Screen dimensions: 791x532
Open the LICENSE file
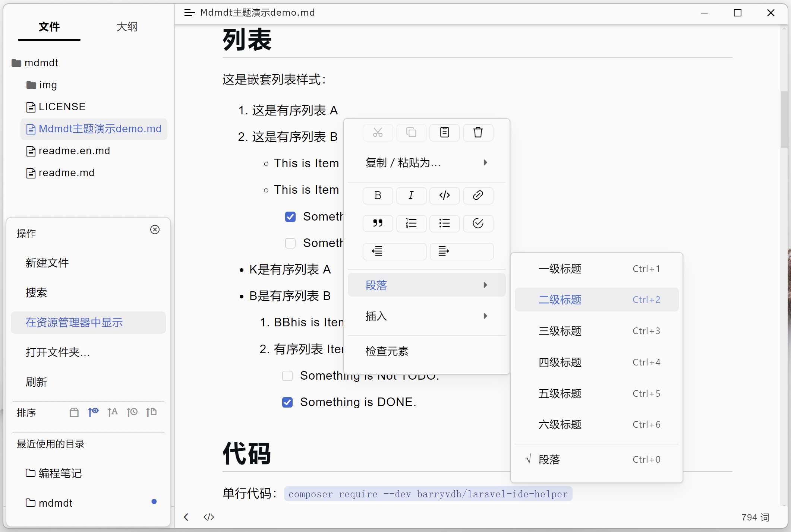(x=56, y=107)
